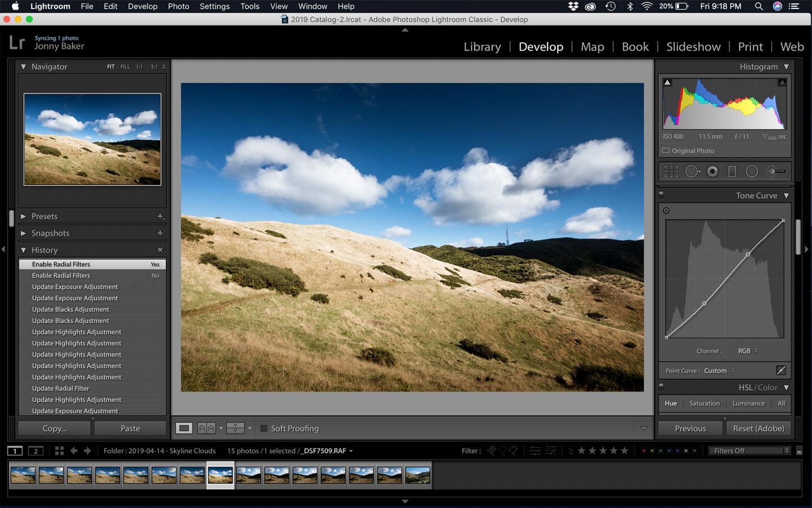This screenshot has width=812, height=508.
Task: Enable Soft Proofing
Action: point(264,428)
